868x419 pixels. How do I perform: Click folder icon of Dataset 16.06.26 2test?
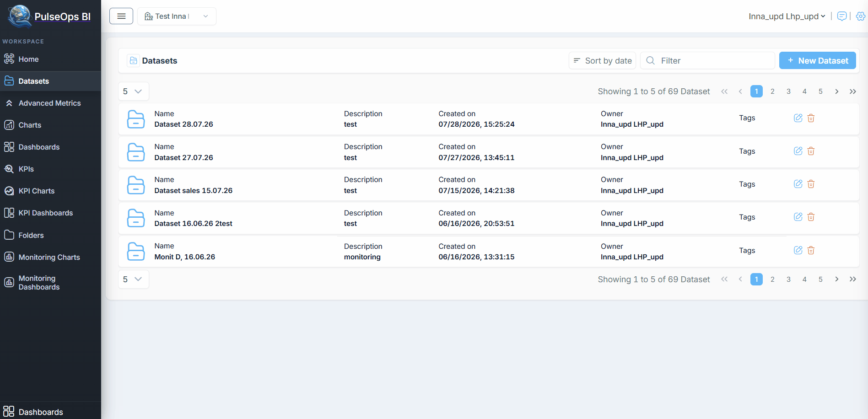click(x=136, y=218)
